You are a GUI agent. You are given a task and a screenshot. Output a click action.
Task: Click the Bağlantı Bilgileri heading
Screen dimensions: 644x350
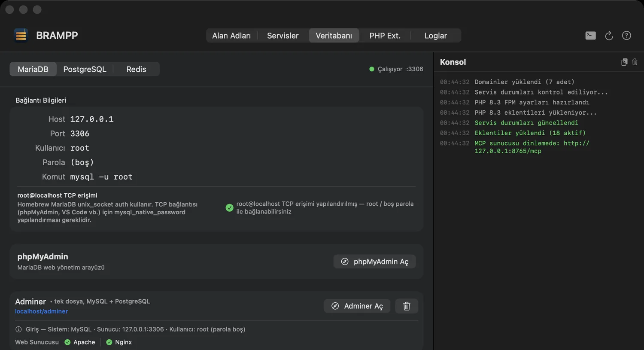[41, 100]
